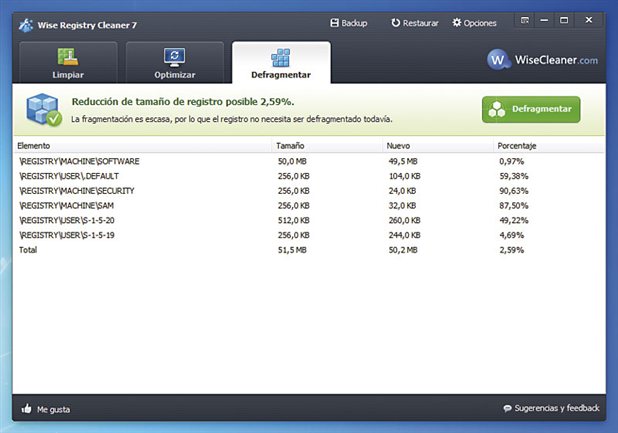This screenshot has height=433, width=618.
Task: Click the 'Reducción de tamaño de registro' heading
Action: pos(183,102)
